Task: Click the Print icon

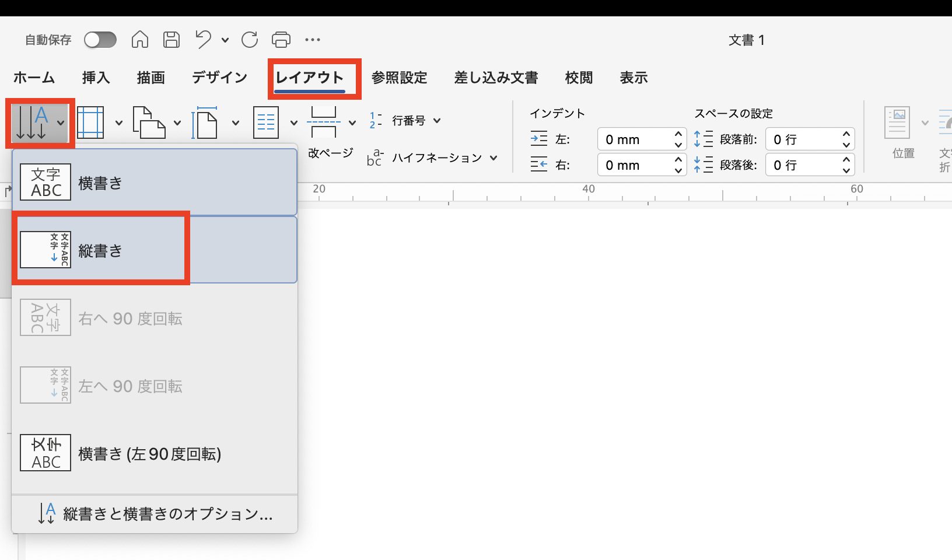Action: pos(281,39)
